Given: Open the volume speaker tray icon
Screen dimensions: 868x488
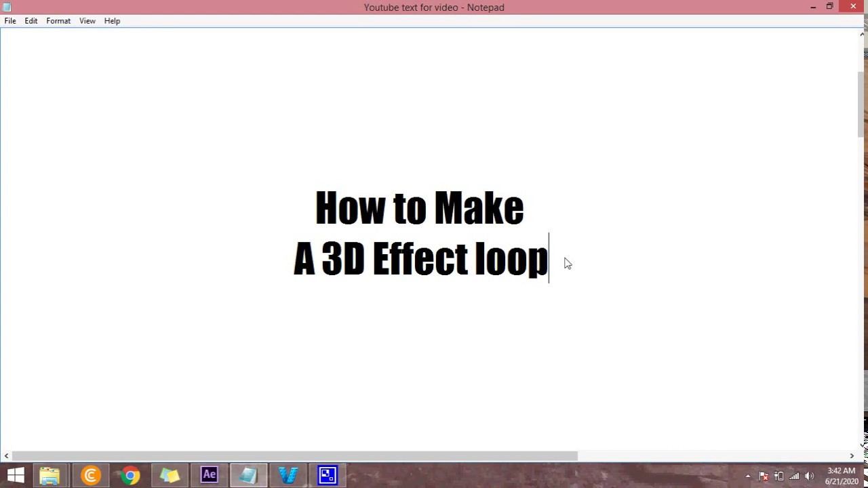Looking at the screenshot, I should pyautogui.click(x=809, y=476).
